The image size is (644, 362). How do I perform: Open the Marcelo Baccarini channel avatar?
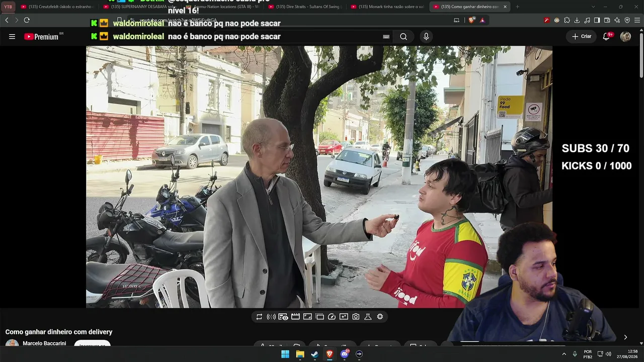(x=12, y=343)
